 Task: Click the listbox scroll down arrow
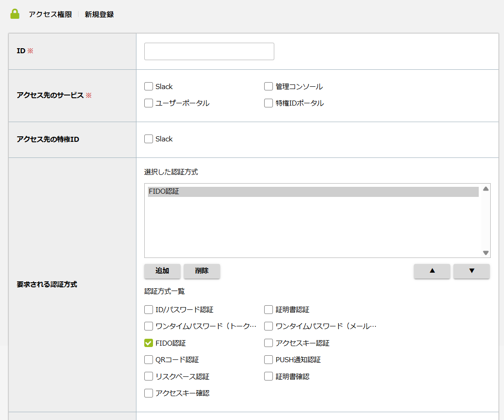486,253
